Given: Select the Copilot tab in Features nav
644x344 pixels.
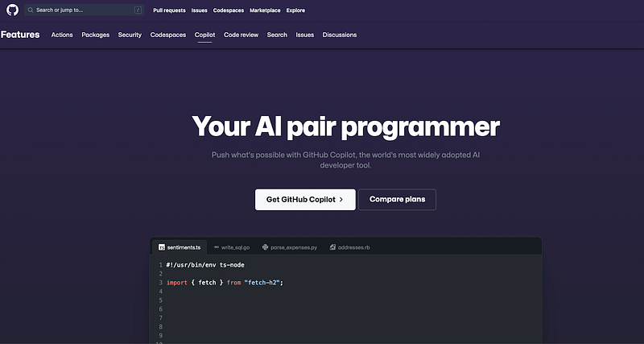Looking at the screenshot, I should [204, 35].
